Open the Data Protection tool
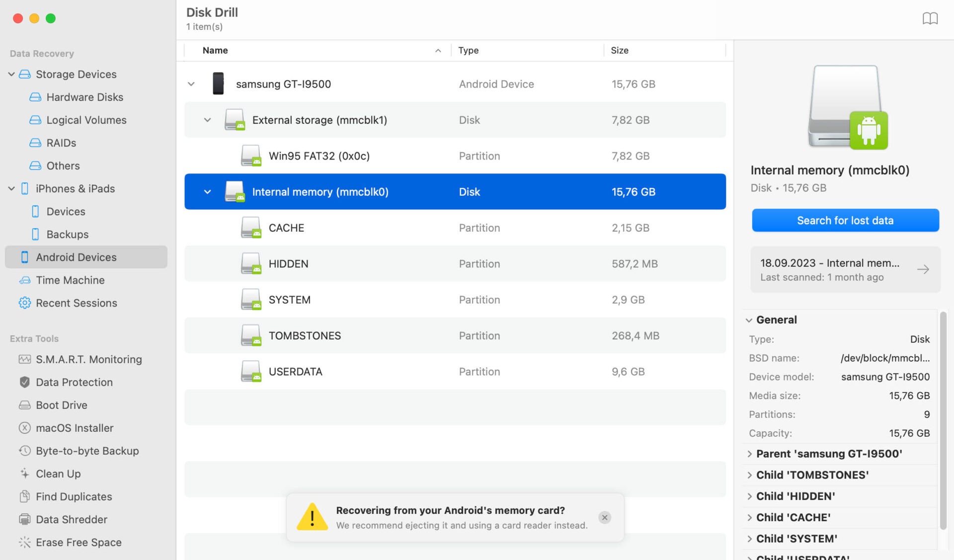This screenshot has height=560, width=954. (74, 382)
